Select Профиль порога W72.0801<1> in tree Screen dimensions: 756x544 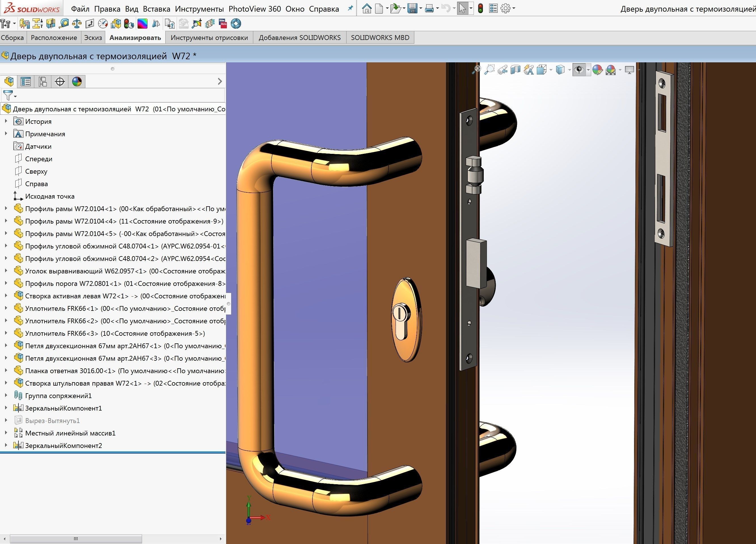point(73,284)
